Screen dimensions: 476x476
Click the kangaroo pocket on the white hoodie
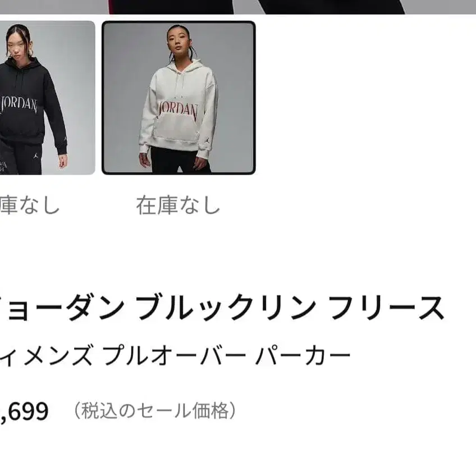177,131
